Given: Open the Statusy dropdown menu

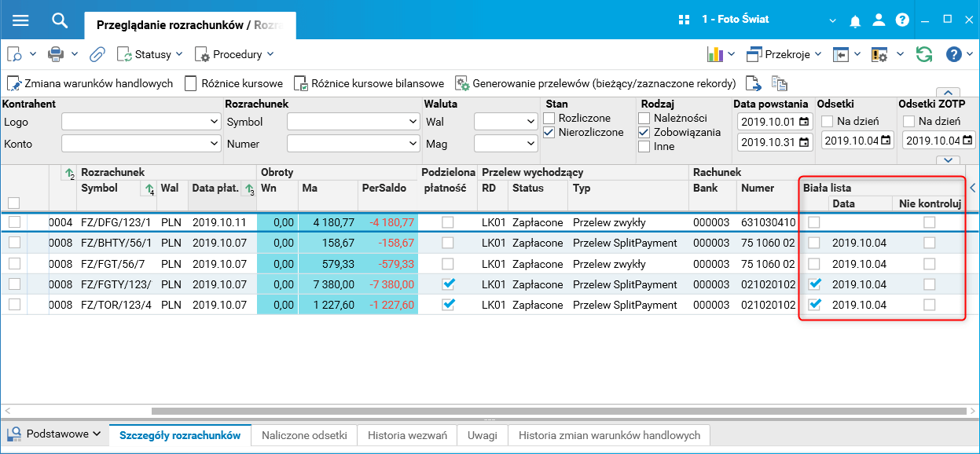Looking at the screenshot, I should [149, 54].
